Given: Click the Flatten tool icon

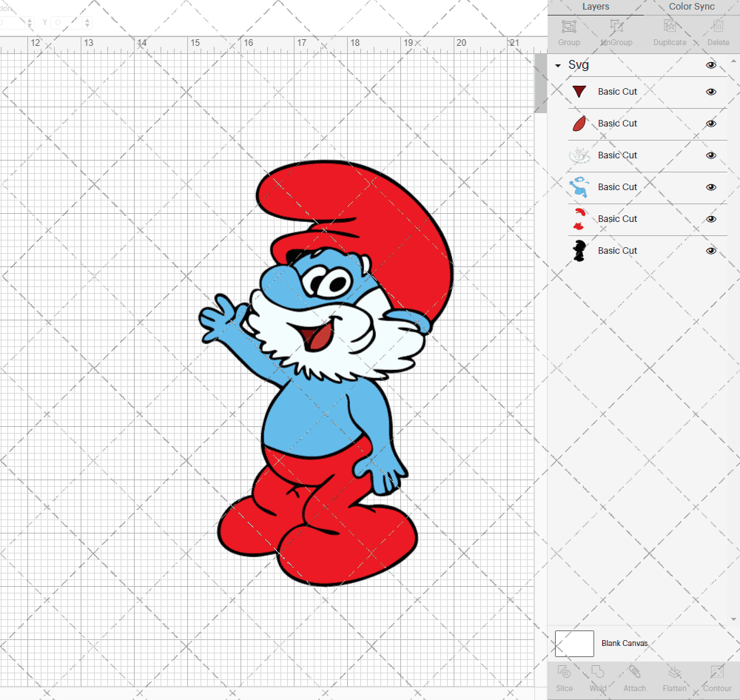Looking at the screenshot, I should point(674,672).
